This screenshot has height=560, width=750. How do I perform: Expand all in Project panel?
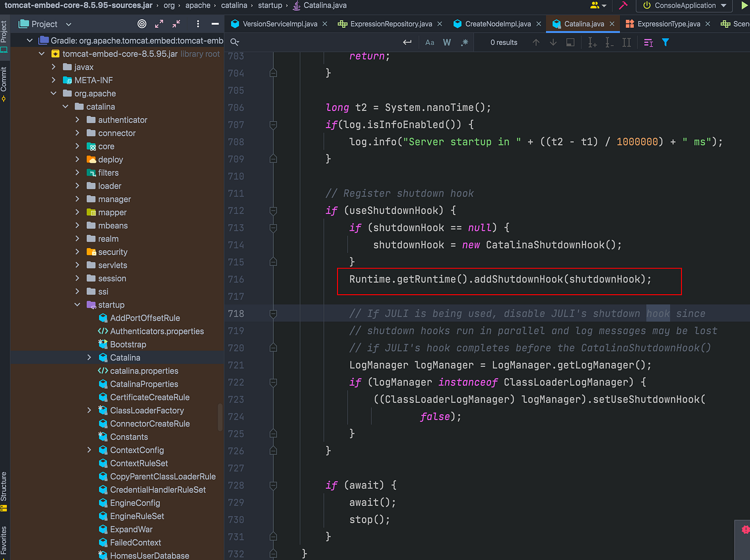[159, 24]
